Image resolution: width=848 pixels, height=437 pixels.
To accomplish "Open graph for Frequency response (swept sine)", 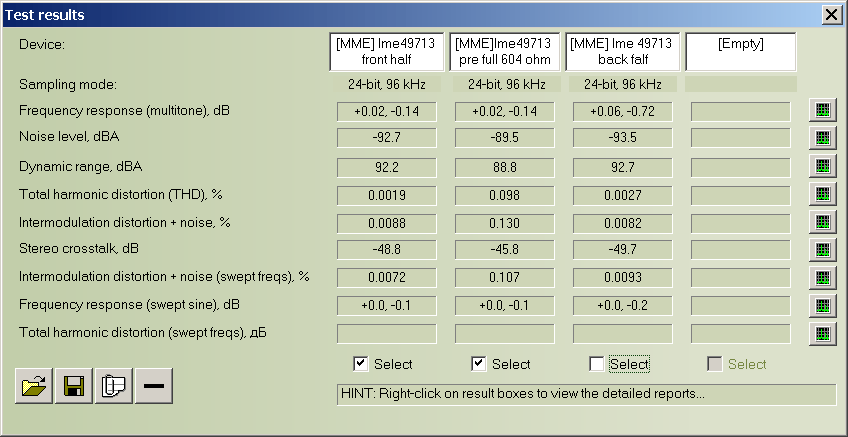I will (x=823, y=305).
